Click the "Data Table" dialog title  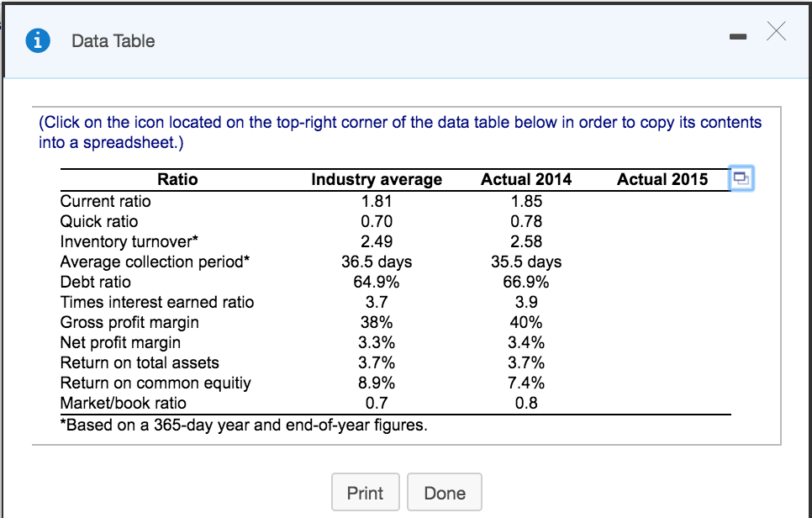tap(113, 41)
